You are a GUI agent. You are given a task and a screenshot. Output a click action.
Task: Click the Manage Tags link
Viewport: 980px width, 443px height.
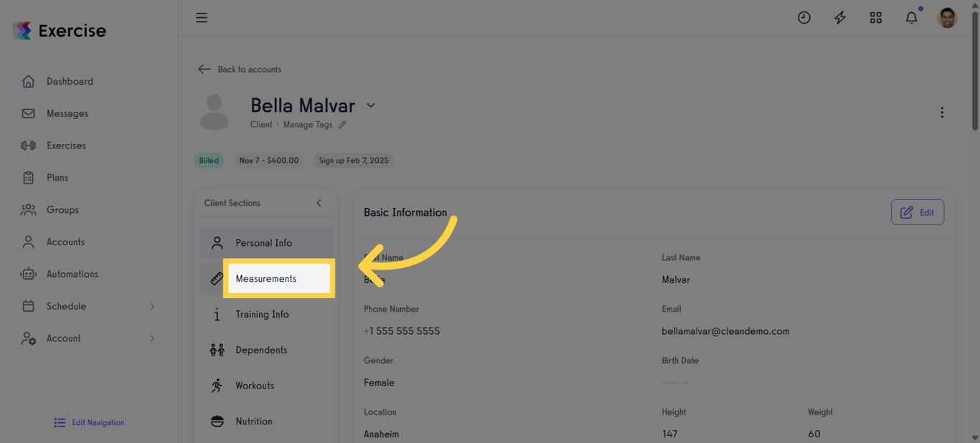coord(308,125)
